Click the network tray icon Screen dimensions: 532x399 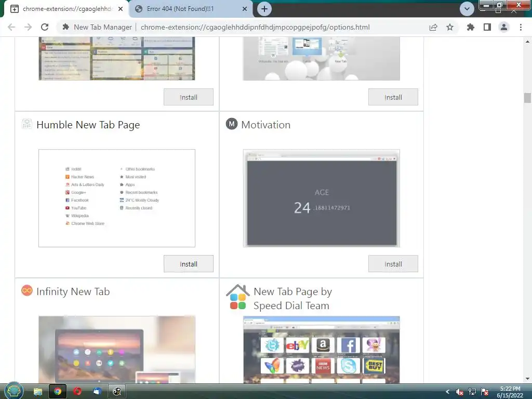coord(472,392)
